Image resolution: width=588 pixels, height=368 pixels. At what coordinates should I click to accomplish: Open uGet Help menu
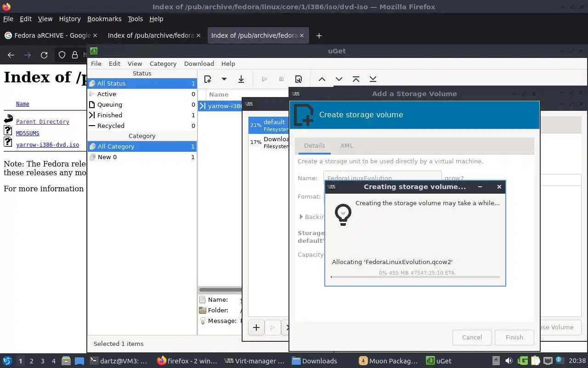click(228, 63)
